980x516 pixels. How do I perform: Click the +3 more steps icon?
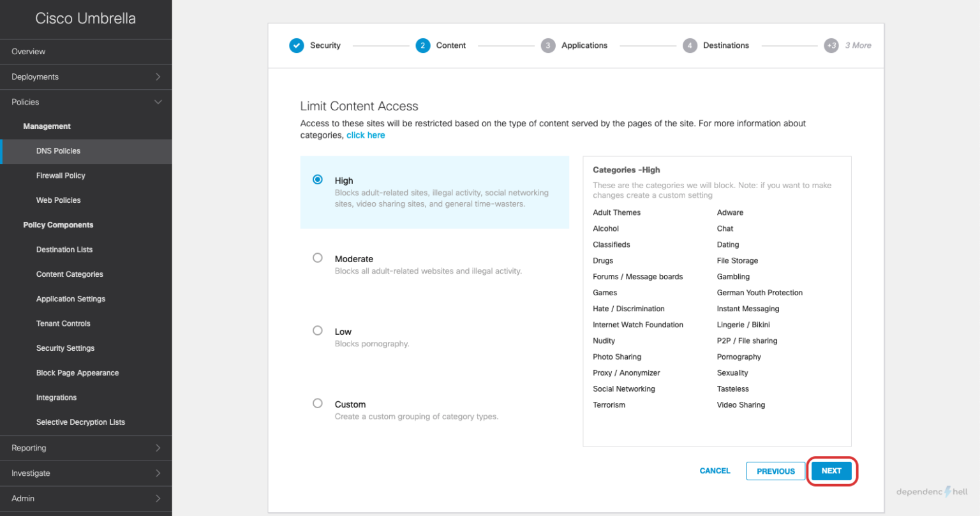tap(831, 45)
